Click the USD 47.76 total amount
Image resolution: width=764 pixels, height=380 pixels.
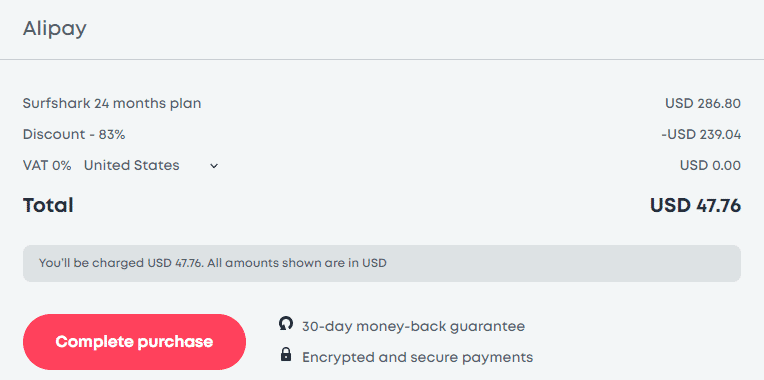pos(695,205)
